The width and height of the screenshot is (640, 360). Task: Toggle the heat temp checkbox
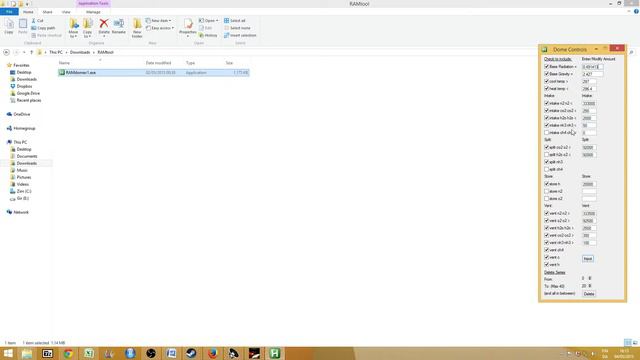pyautogui.click(x=547, y=89)
